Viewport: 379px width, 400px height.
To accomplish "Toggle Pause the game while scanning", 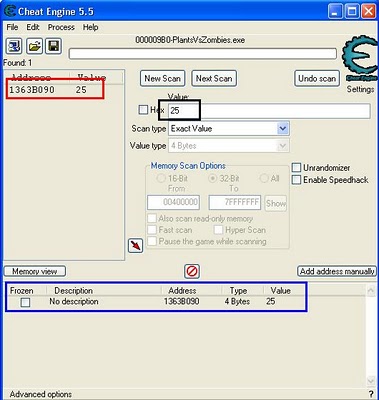I will pyautogui.click(x=152, y=241).
